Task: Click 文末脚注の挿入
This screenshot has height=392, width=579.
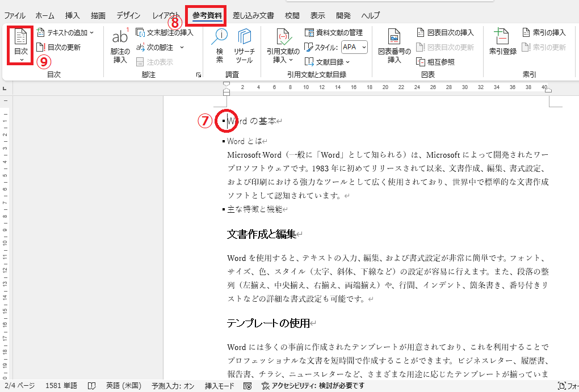Action: coord(165,32)
